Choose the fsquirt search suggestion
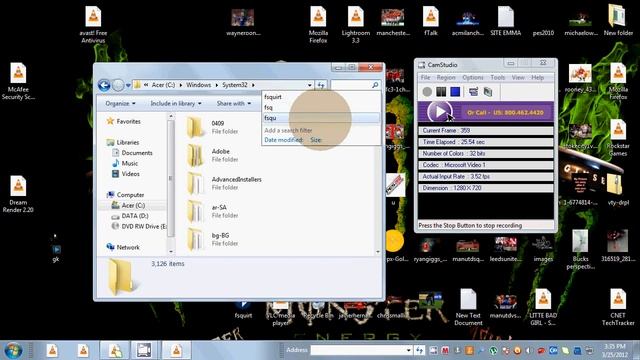Screen dimensions: 640x360 coord(321,97)
